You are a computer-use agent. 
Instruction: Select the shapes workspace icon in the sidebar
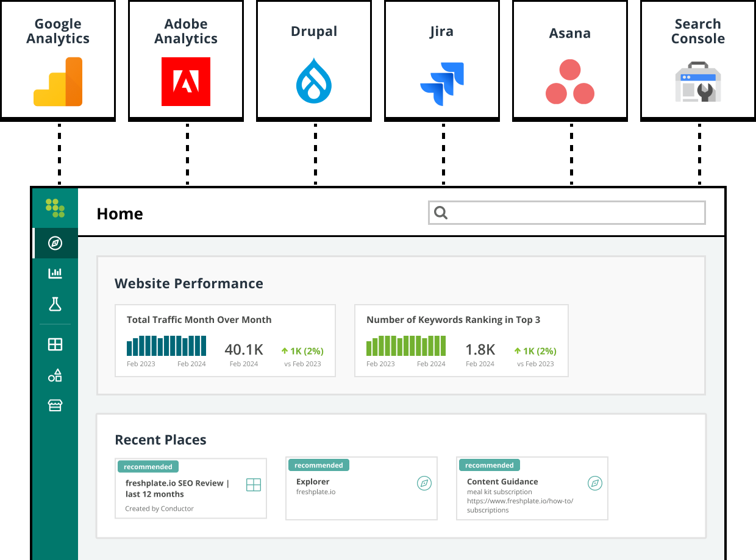click(54, 374)
